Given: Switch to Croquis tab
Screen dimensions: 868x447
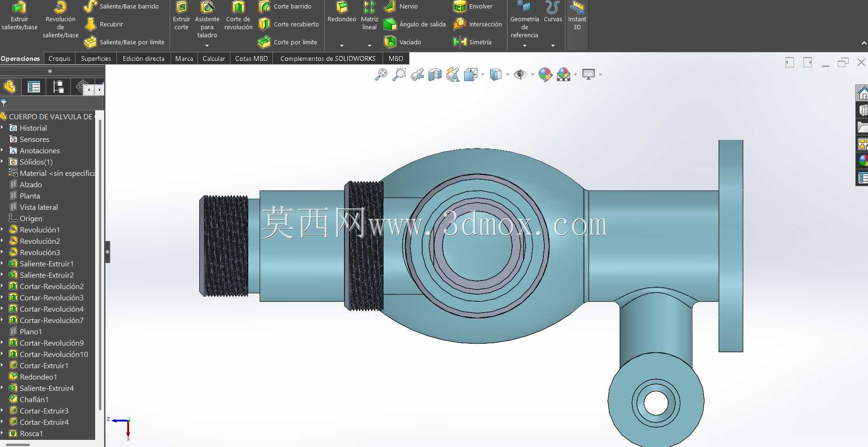Looking at the screenshot, I should pos(59,58).
